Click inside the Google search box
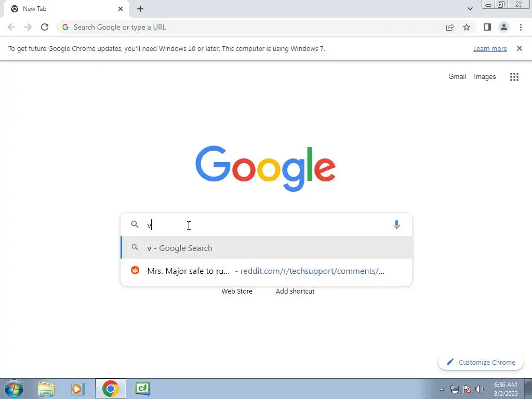 pos(267,224)
